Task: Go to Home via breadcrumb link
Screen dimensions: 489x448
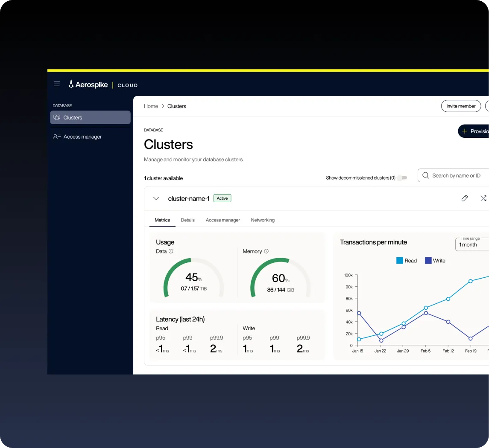Action: coord(151,106)
